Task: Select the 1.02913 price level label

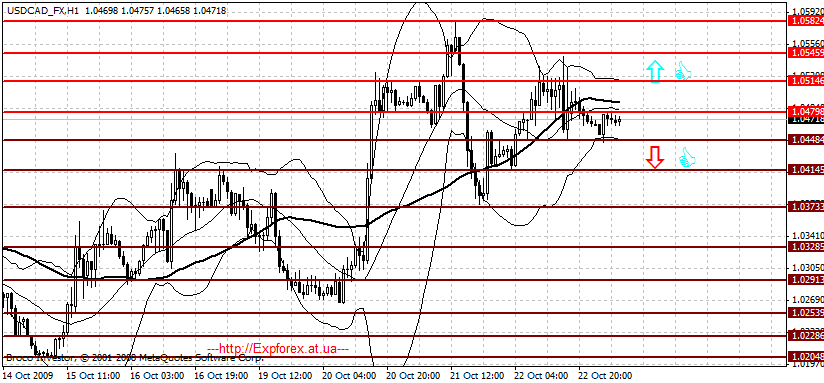Action: pos(806,280)
